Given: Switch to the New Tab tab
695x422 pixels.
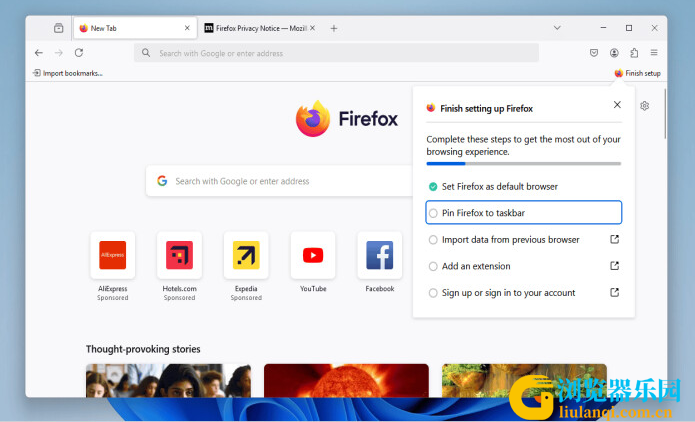Looking at the screenshot, I should point(135,28).
